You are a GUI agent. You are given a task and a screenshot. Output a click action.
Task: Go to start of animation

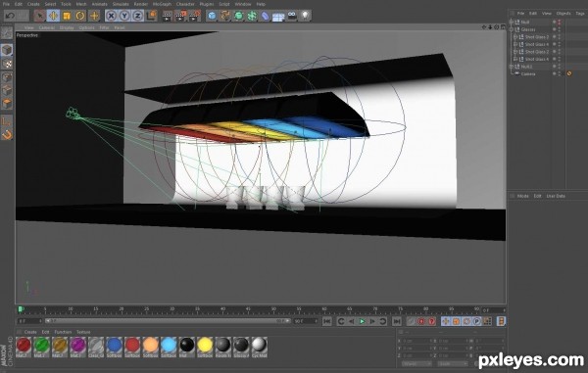coord(327,321)
